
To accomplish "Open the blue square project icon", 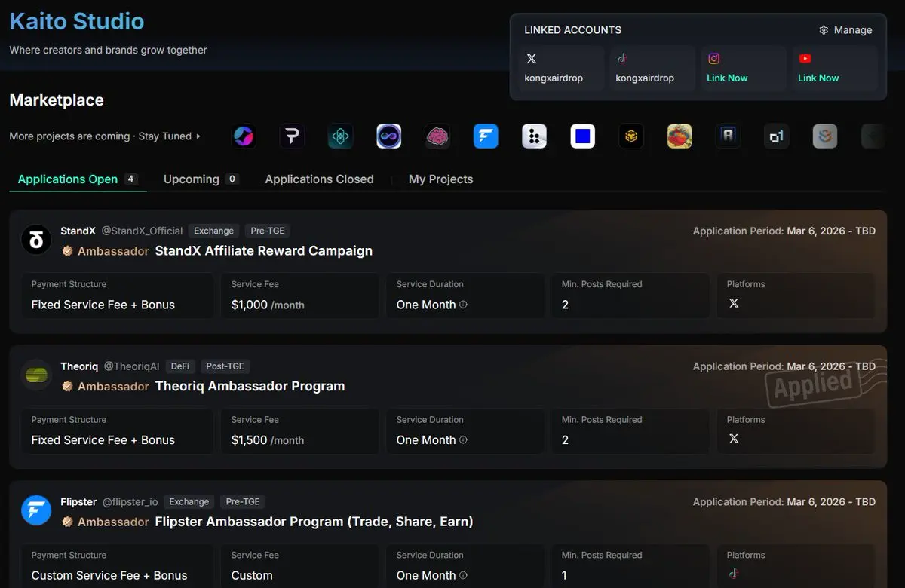I will click(583, 136).
